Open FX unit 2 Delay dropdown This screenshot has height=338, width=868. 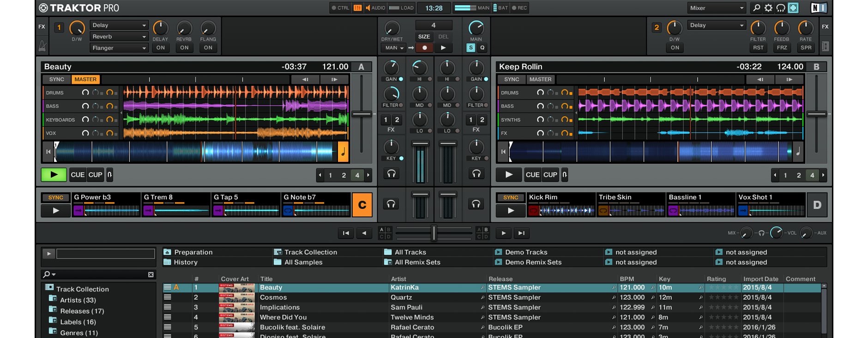pyautogui.click(x=716, y=25)
